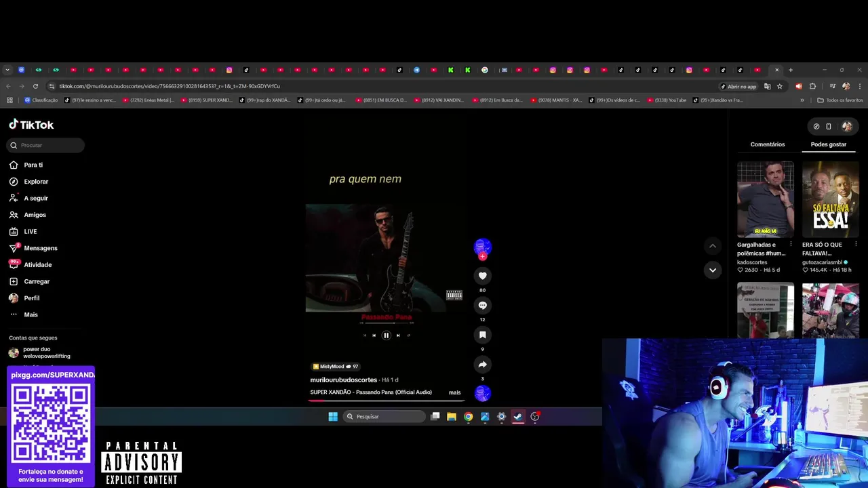Screen dimensions: 868x488
Task: Open the Chrome extensions puzzle icon
Action: coord(813,86)
